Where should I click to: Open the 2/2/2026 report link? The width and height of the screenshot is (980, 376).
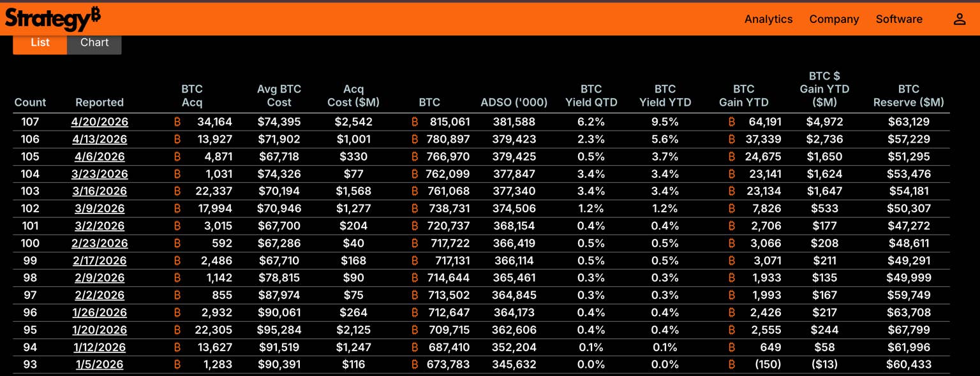click(x=100, y=295)
